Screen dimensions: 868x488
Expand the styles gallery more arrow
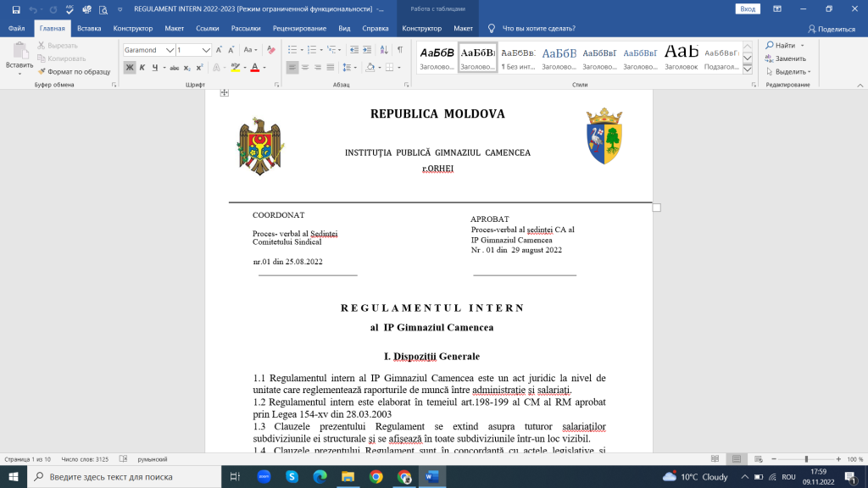point(748,69)
